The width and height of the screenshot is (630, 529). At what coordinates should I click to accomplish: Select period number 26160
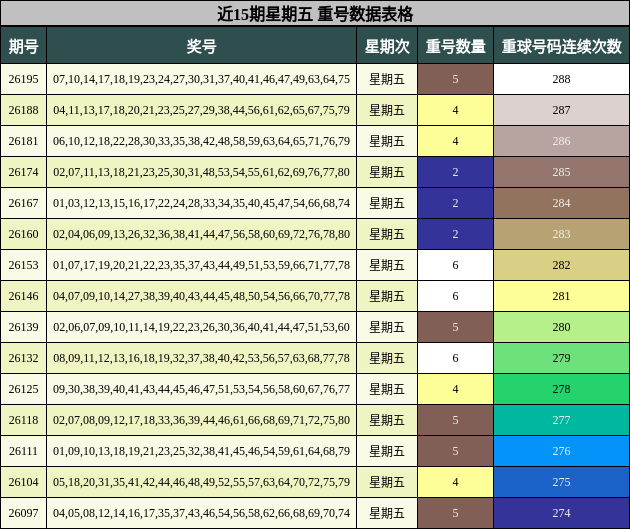point(23,234)
